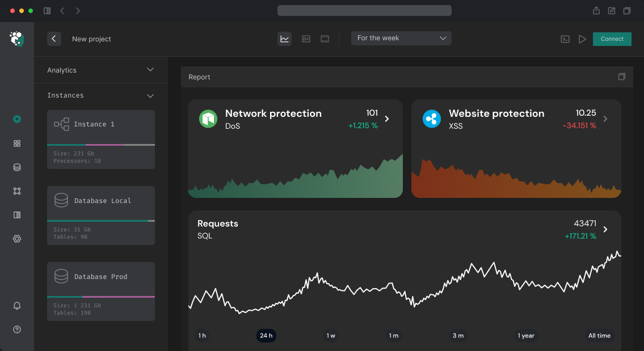Click the notification bell in the sidebar
Screen dimensions: 644x351
click(17, 306)
